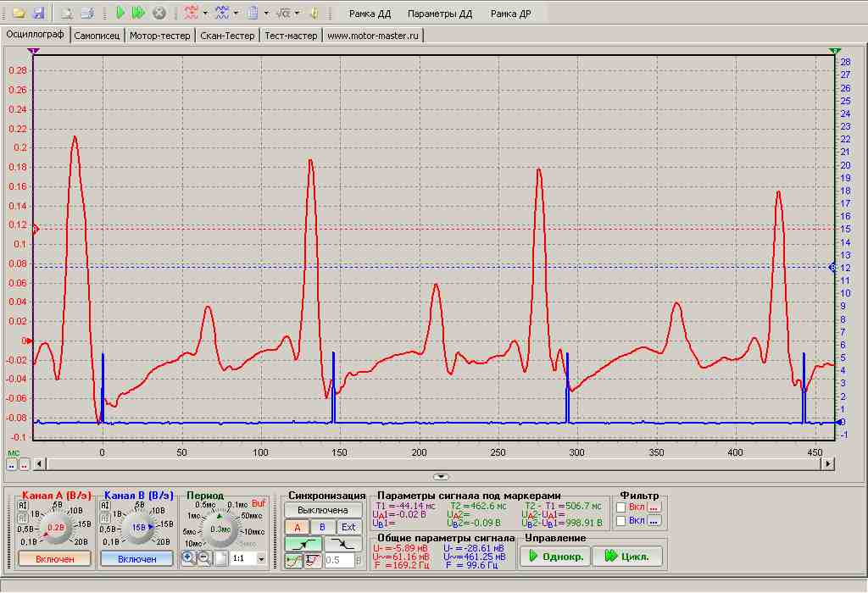Open Параметры ДД menu

click(440, 14)
